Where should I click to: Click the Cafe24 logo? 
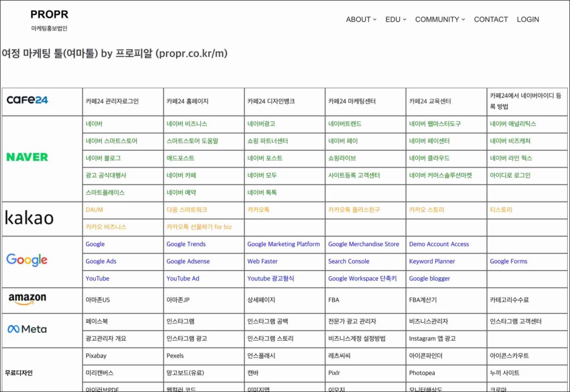coord(27,100)
